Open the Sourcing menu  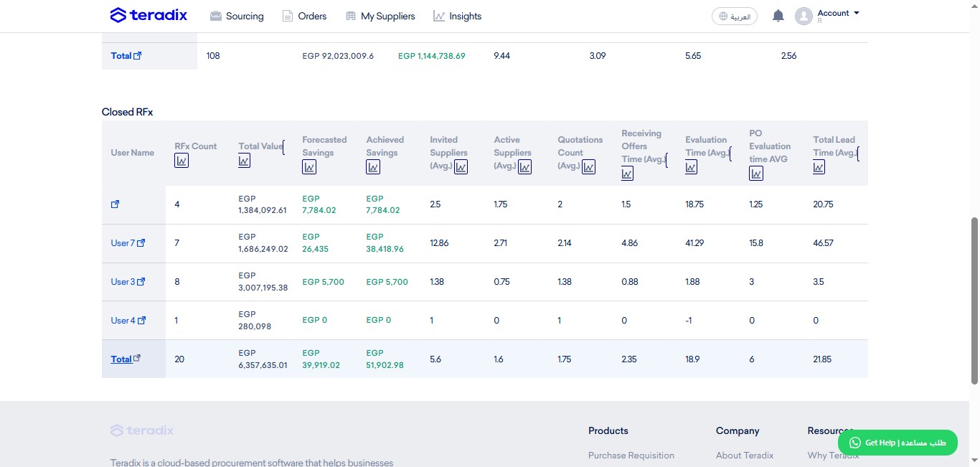(237, 16)
